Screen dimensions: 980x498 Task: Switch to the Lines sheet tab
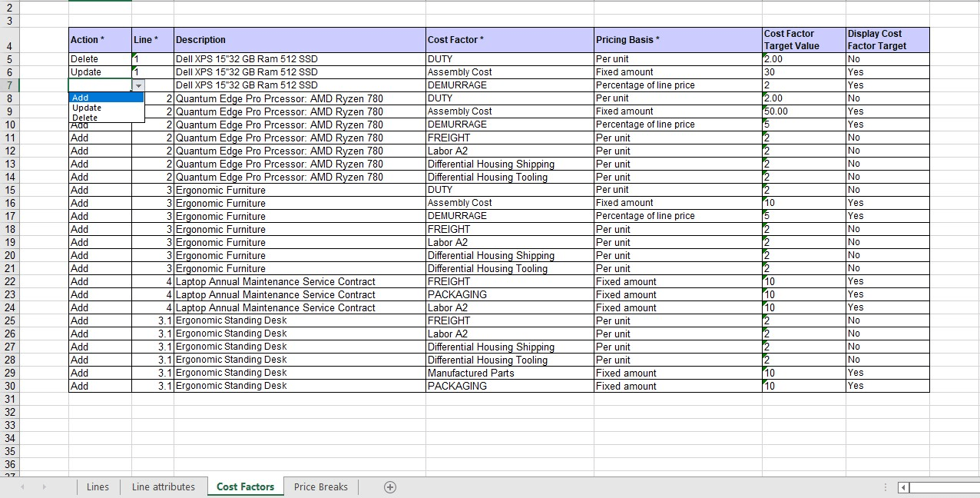(98, 486)
